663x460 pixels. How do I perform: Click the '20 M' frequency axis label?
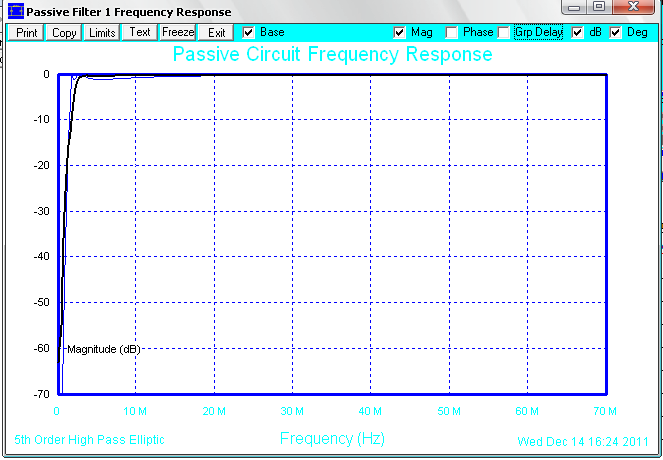(214, 411)
